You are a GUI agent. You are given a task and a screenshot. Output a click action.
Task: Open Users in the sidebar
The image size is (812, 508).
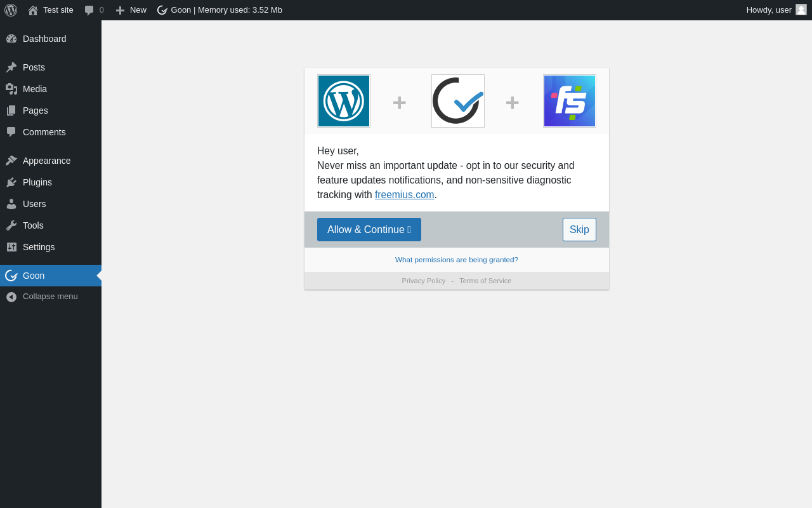click(x=51, y=204)
